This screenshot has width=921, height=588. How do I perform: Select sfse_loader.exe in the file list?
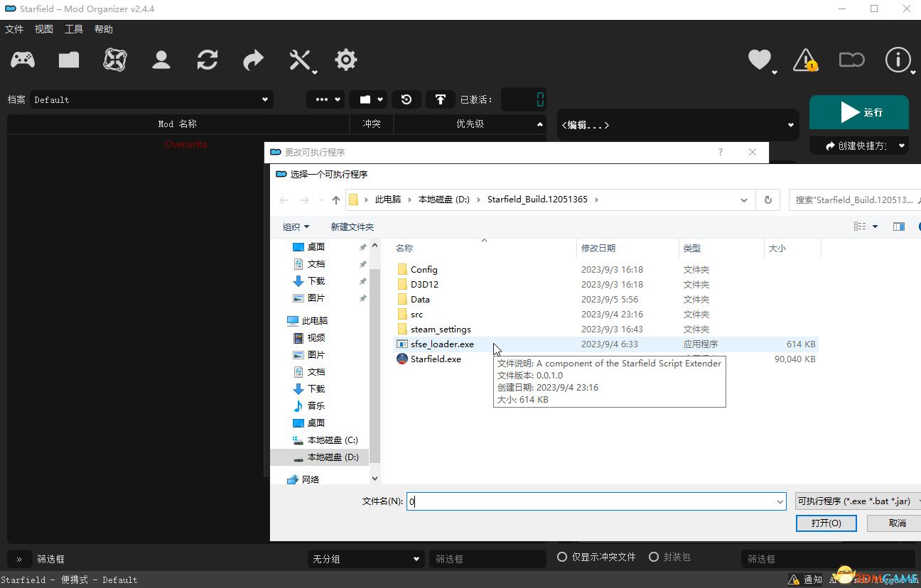[x=442, y=344]
